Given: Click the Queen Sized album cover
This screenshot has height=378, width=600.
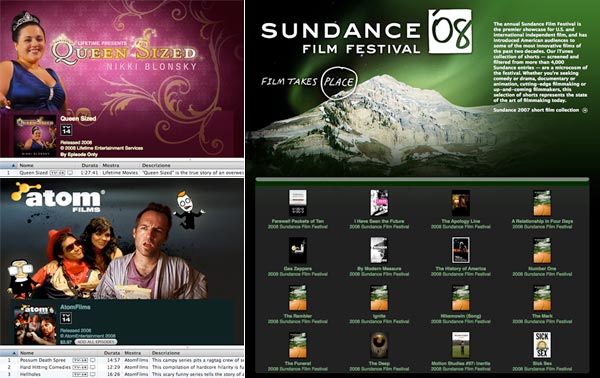Looking at the screenshot, I should [35, 136].
